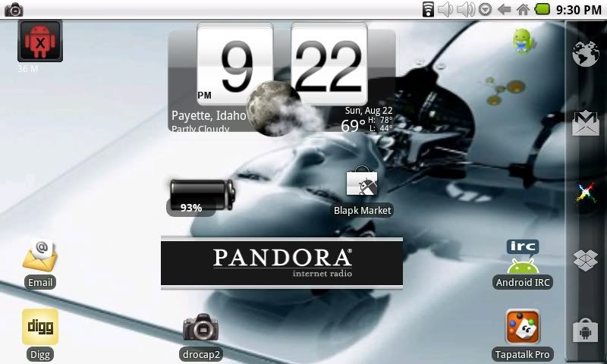Tap the green battery status icon
Viewport: 607px width, 364px height.
click(x=543, y=9)
